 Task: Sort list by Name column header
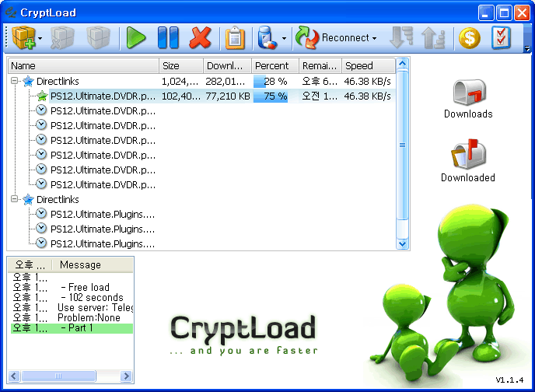click(83, 65)
